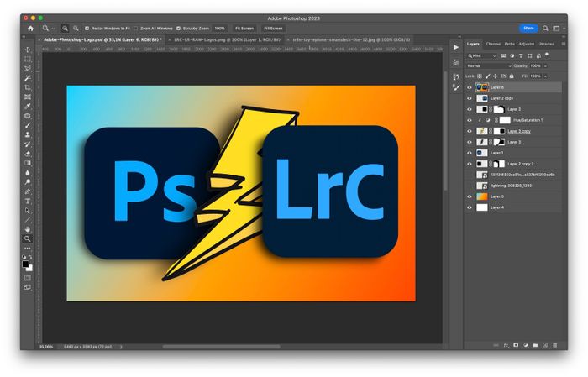Choose Zoom Out mode in options bar
Image resolution: width=588 pixels, height=377 pixels.
[76, 29]
